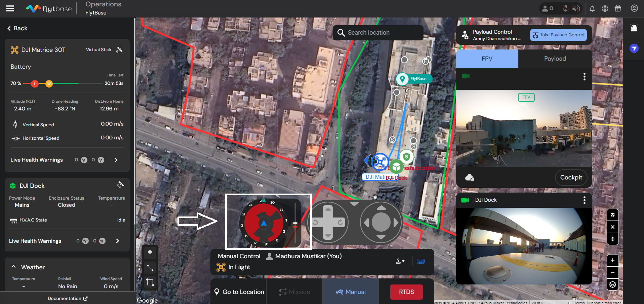Image resolution: width=644 pixels, height=304 pixels.
Task: Click the Take Payload Control button
Action: (x=558, y=35)
